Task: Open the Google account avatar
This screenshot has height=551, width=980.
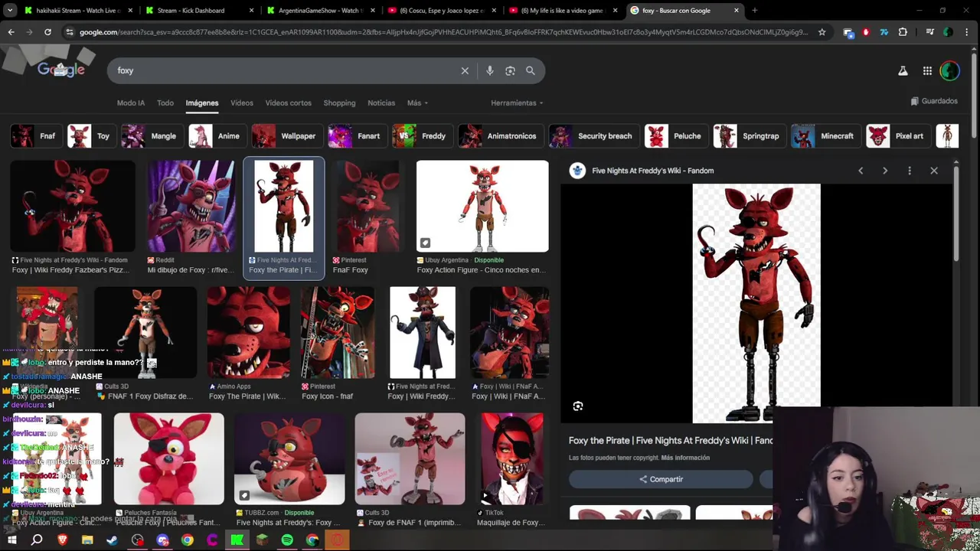Action: pos(949,70)
